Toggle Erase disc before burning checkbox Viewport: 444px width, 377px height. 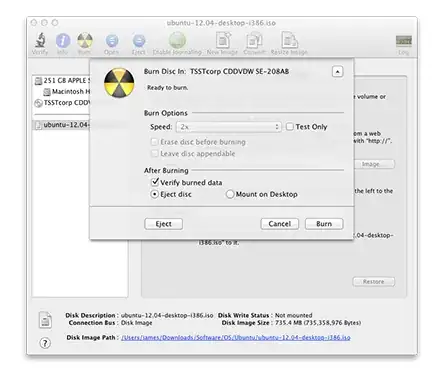(x=154, y=142)
